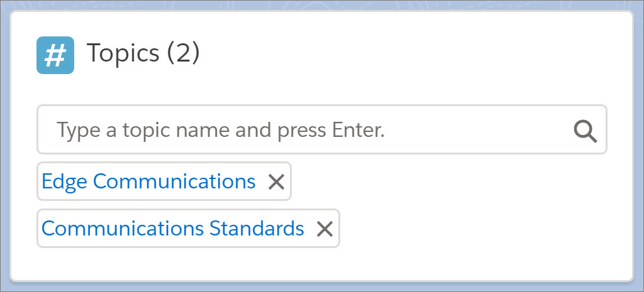Viewport: 644px width, 292px height.
Task: Click the blue Topics hashtag icon
Action: [x=55, y=55]
